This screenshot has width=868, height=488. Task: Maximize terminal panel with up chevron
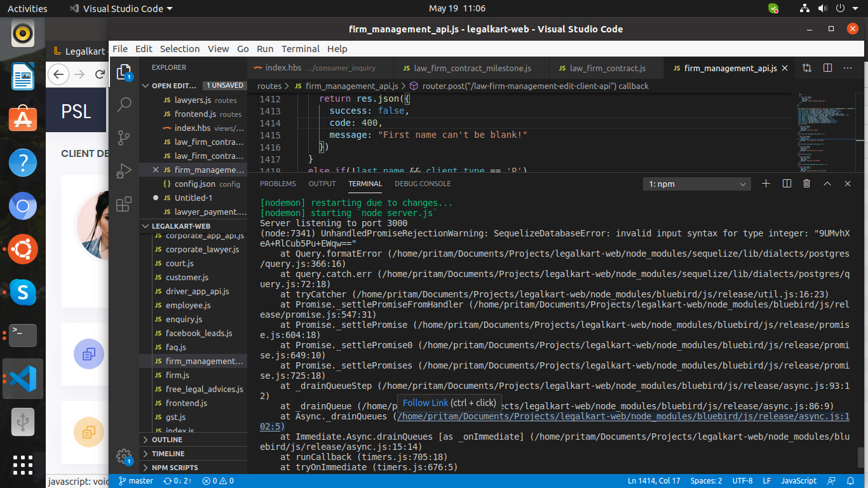coord(827,184)
